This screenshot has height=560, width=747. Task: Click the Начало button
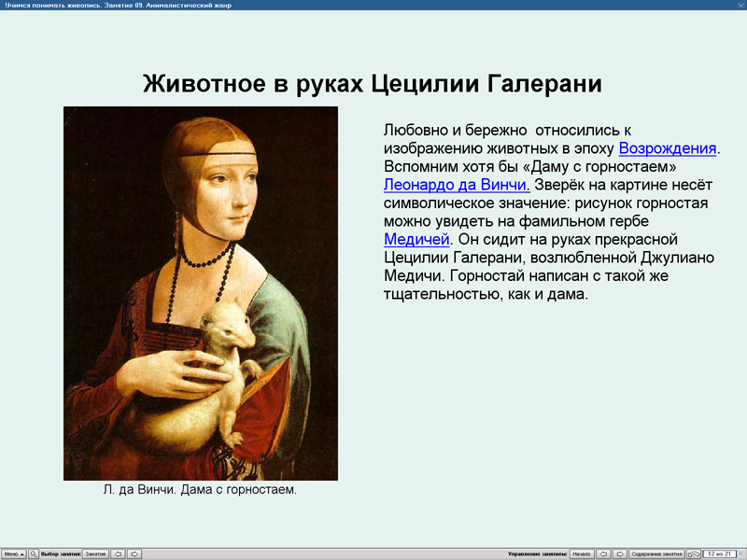582,553
